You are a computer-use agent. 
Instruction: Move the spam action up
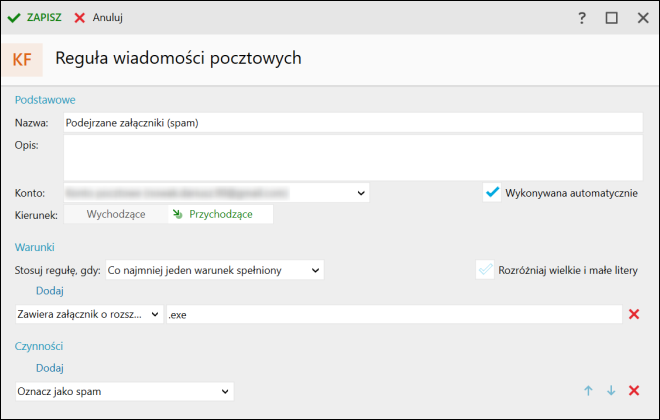pyautogui.click(x=588, y=391)
